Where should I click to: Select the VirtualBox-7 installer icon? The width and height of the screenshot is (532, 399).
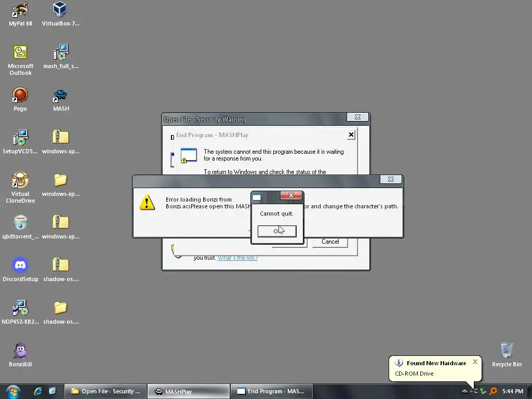60,14
